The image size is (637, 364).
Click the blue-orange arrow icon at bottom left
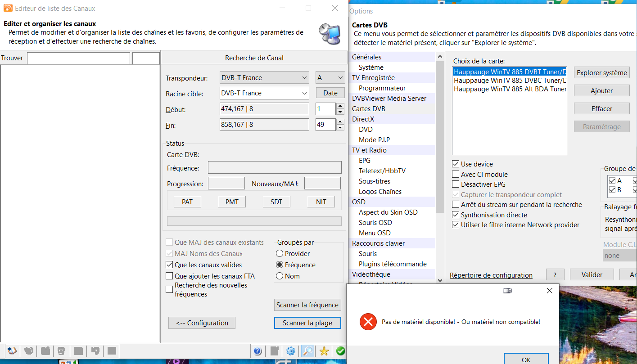[12, 351]
